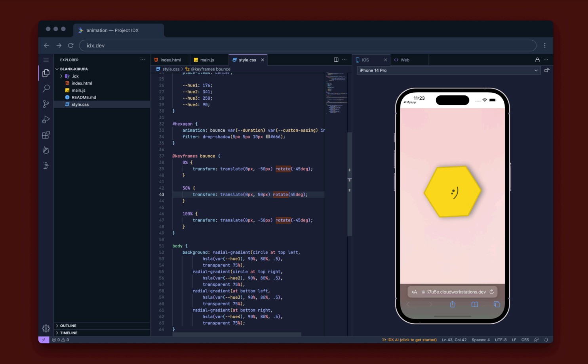588x364 pixels.
Task: Click errors and warnings count in status bar
Action: point(61,339)
